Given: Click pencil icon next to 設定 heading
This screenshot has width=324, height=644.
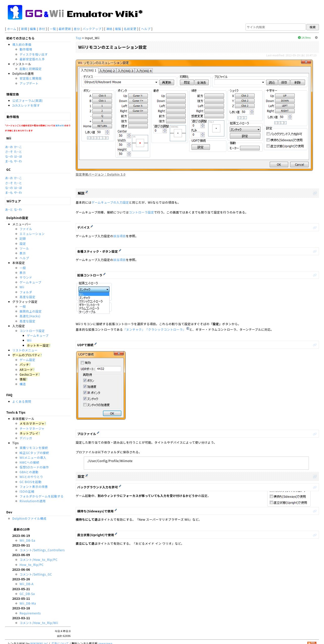Looking at the screenshot, I should point(87,475).
